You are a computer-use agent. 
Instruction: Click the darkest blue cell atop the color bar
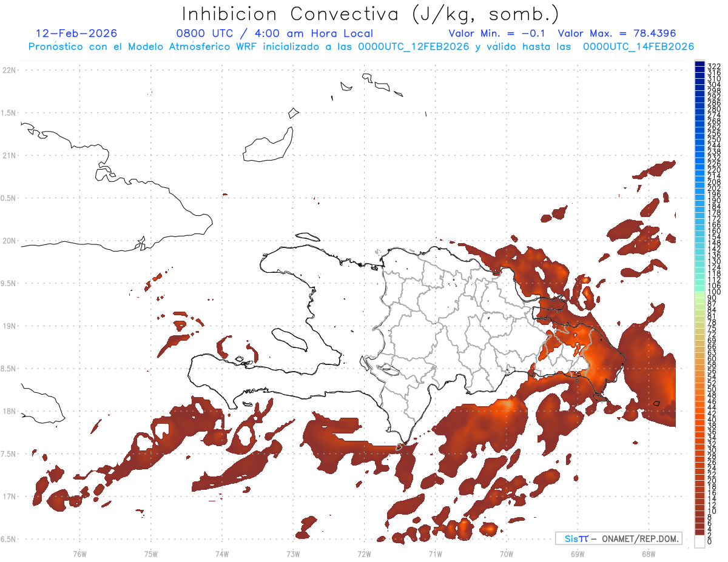pos(699,64)
